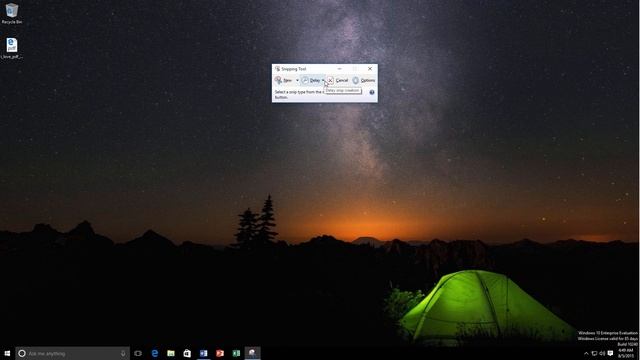The height and width of the screenshot is (360, 640).
Task: Open the volume tray icon
Action: pyautogui.click(x=602, y=353)
